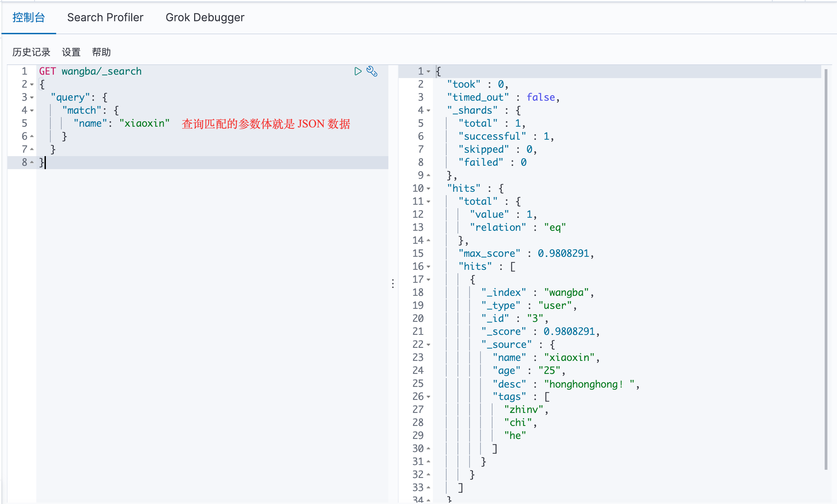
Task: Open the Grok Debugger tab
Action: tap(205, 17)
